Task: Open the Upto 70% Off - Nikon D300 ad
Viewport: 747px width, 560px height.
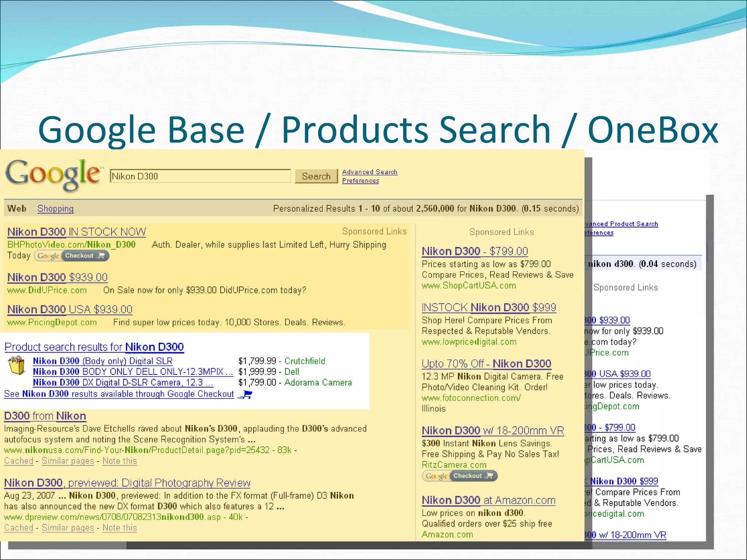Action: (487, 363)
